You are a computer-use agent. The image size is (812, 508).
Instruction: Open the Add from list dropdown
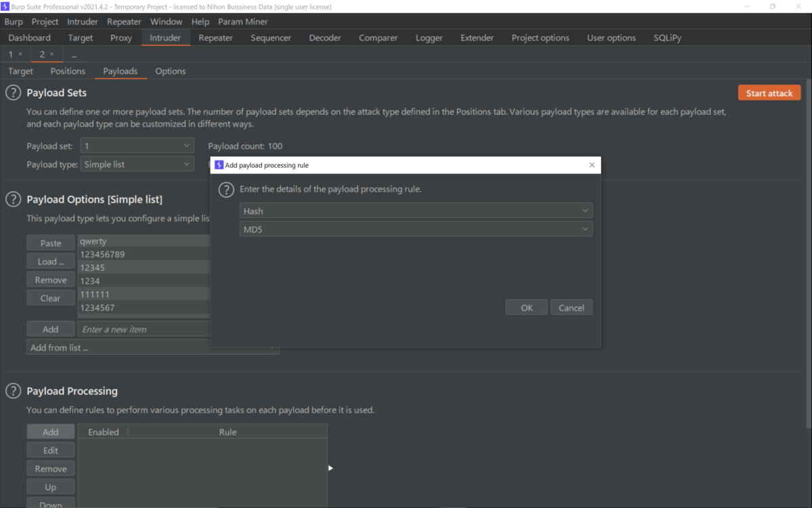(x=153, y=347)
